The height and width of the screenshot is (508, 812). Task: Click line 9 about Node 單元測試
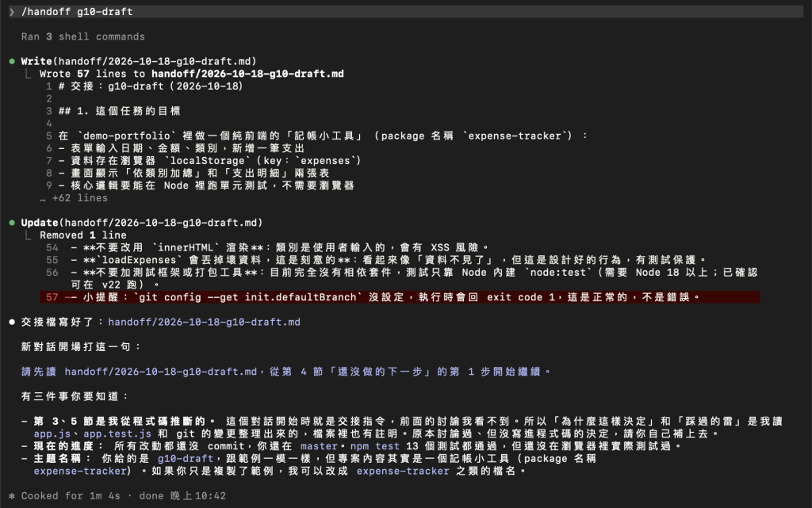pos(206,185)
